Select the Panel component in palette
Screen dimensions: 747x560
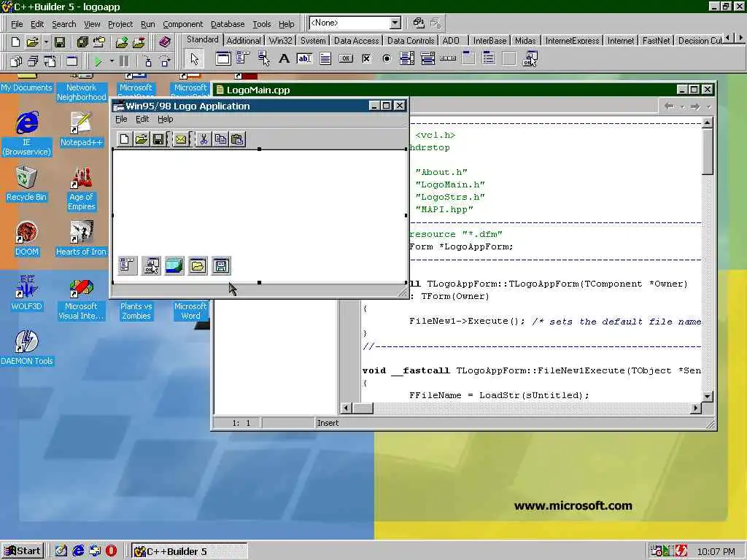pyautogui.click(x=510, y=58)
